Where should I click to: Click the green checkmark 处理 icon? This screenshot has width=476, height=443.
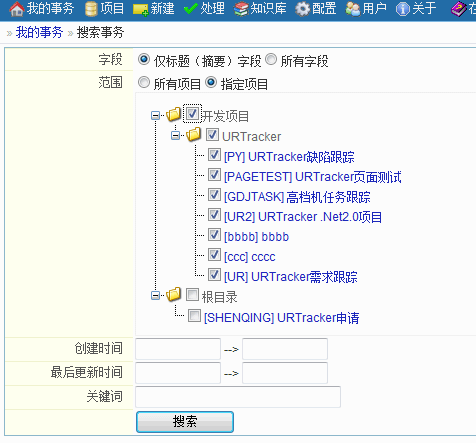point(190,9)
